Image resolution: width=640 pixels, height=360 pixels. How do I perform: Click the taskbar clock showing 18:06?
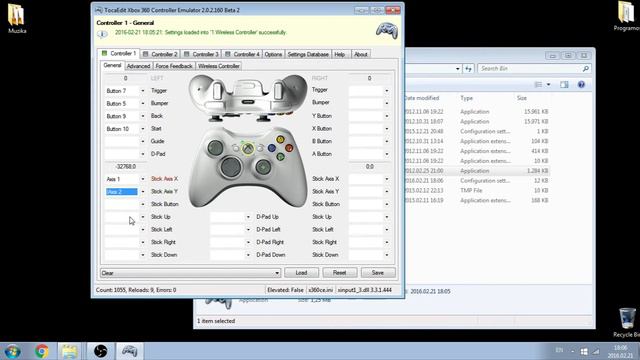coord(620,351)
